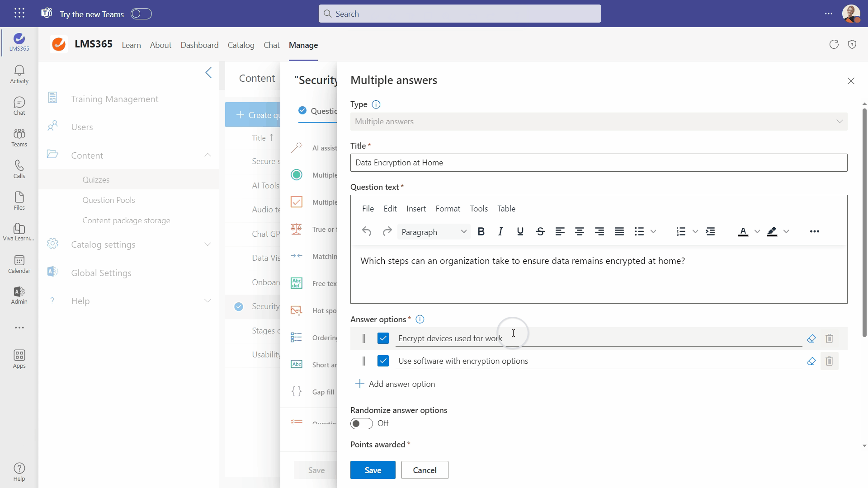Expand the Help section in navigation
This screenshot has width=868, height=488.
tap(208, 301)
